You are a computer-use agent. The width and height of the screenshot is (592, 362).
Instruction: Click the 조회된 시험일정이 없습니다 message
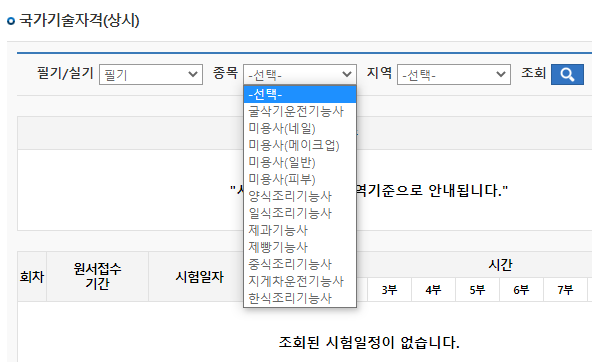click(369, 343)
